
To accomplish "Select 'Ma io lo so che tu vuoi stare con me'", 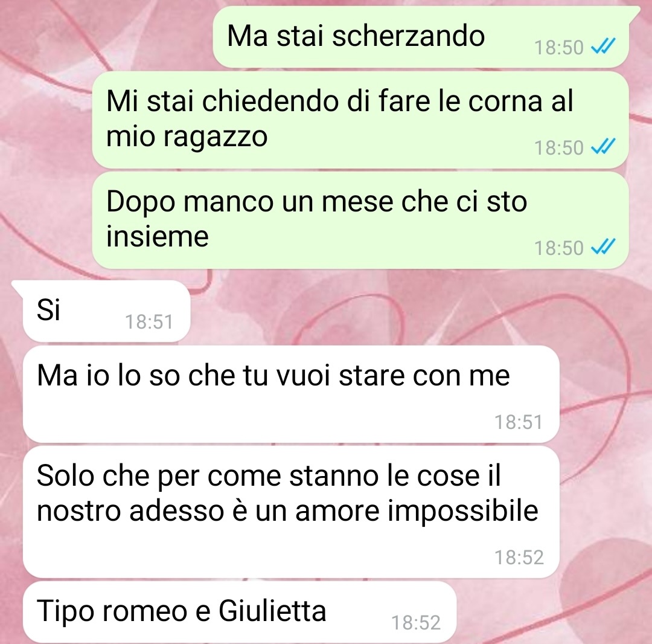I will [x=291, y=394].
